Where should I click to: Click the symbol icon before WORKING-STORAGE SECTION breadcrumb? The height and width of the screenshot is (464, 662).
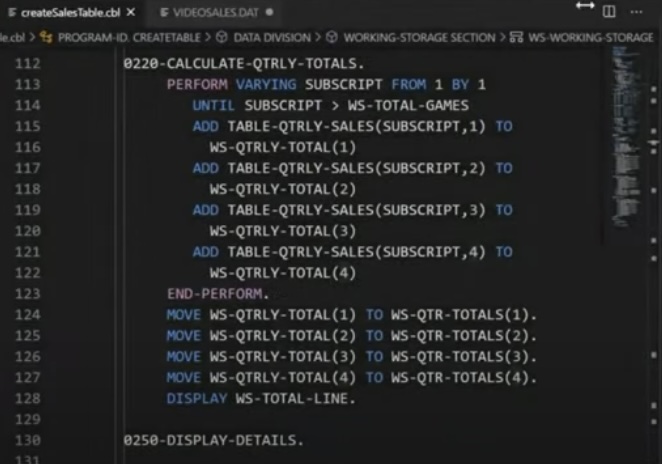(332, 37)
